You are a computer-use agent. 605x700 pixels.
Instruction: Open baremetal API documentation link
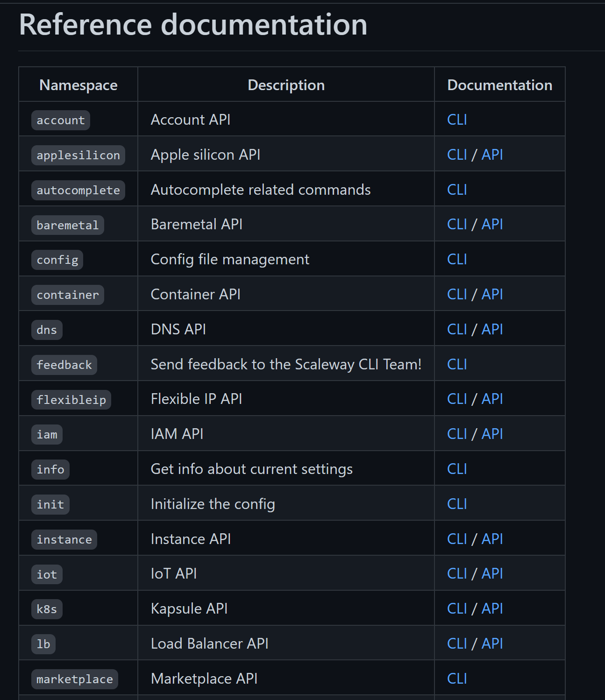pyautogui.click(x=492, y=224)
